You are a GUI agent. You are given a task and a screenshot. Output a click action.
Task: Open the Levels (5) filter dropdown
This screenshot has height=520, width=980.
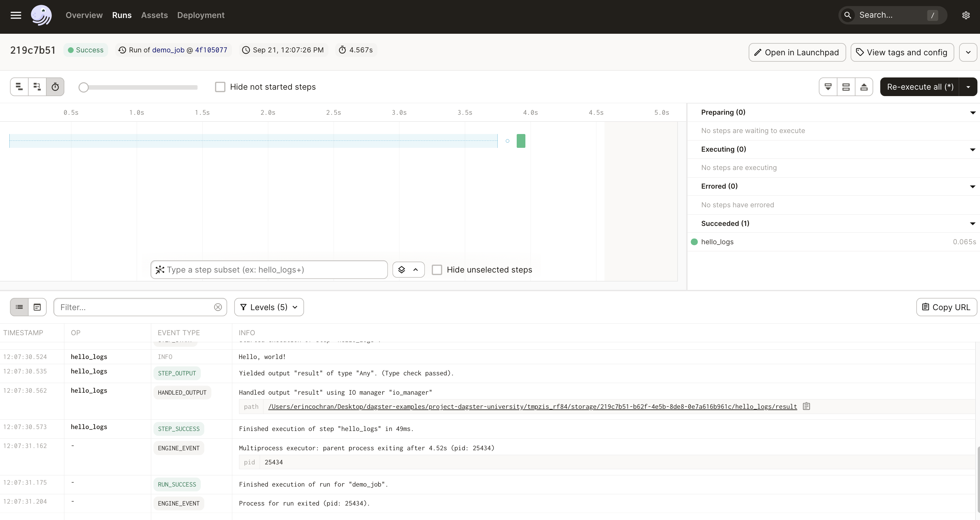point(269,307)
